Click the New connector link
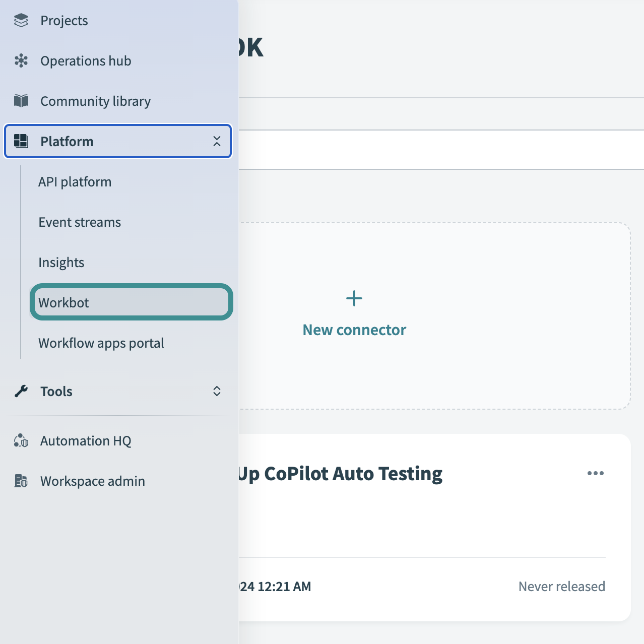Image resolution: width=644 pixels, height=644 pixels. point(354,330)
